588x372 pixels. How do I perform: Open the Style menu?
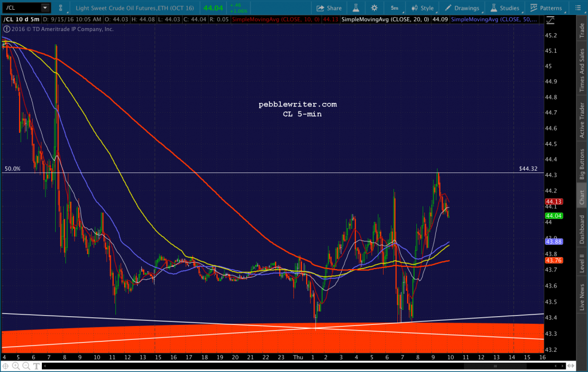click(423, 8)
